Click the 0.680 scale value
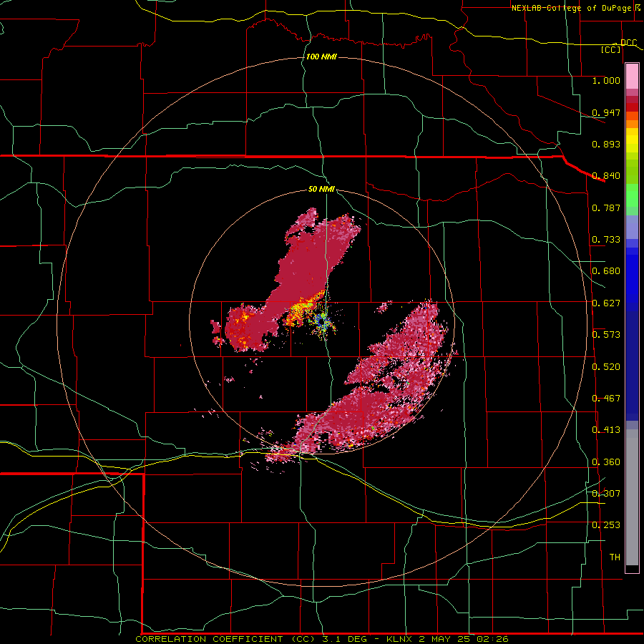644x644 pixels. [x=606, y=271]
